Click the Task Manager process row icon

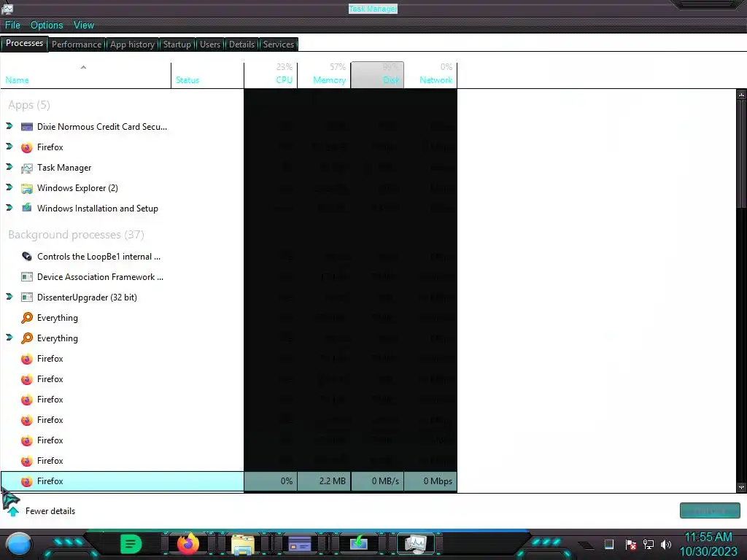click(27, 168)
